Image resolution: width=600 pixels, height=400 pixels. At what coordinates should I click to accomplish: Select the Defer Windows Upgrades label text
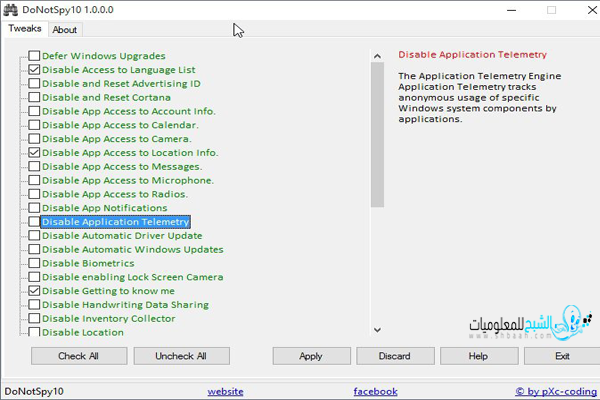(x=104, y=56)
